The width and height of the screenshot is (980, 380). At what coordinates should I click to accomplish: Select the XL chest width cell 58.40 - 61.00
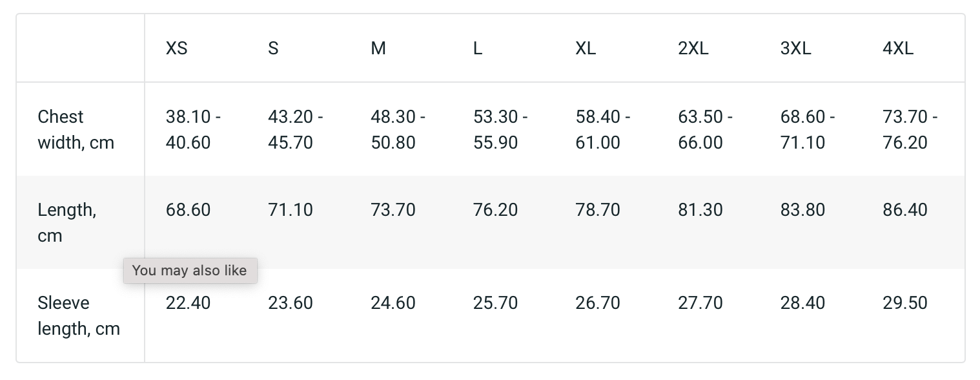[602, 129]
